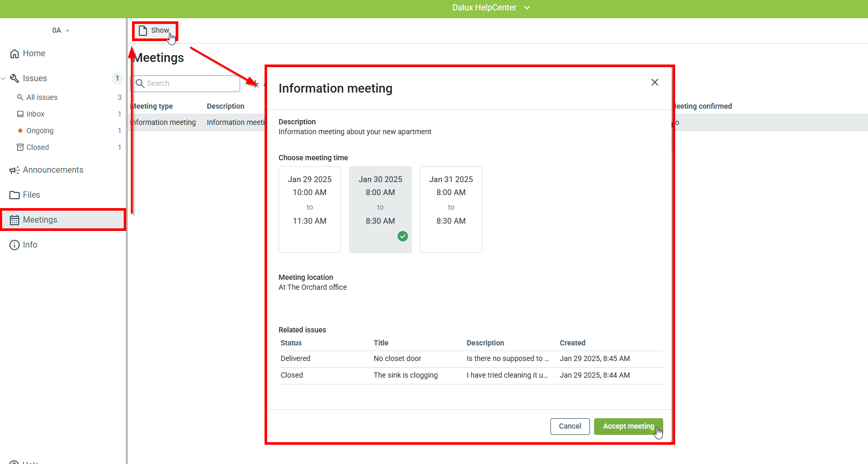Select the Jan 29 2025 10:00 AM time slot
Screen dimensions: 868x464
310,209
